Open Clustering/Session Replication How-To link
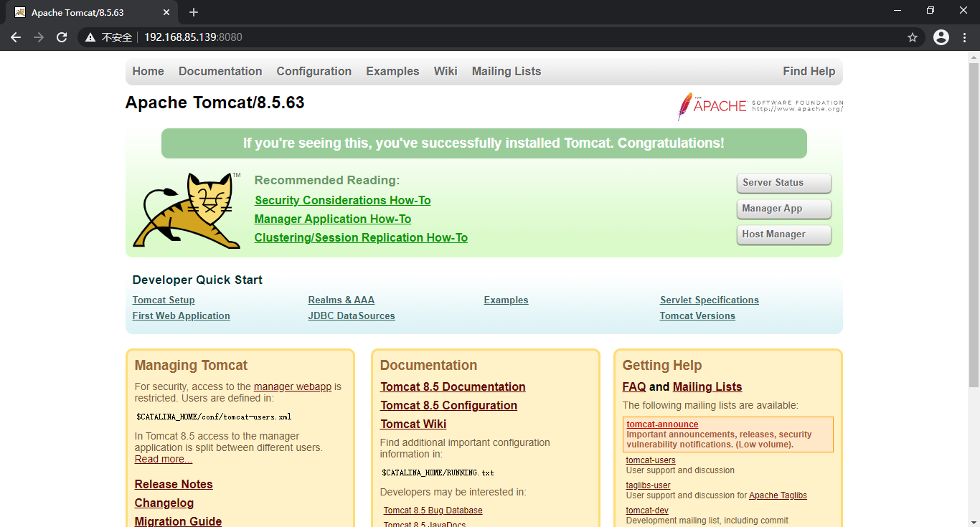980x527 pixels. [x=361, y=238]
